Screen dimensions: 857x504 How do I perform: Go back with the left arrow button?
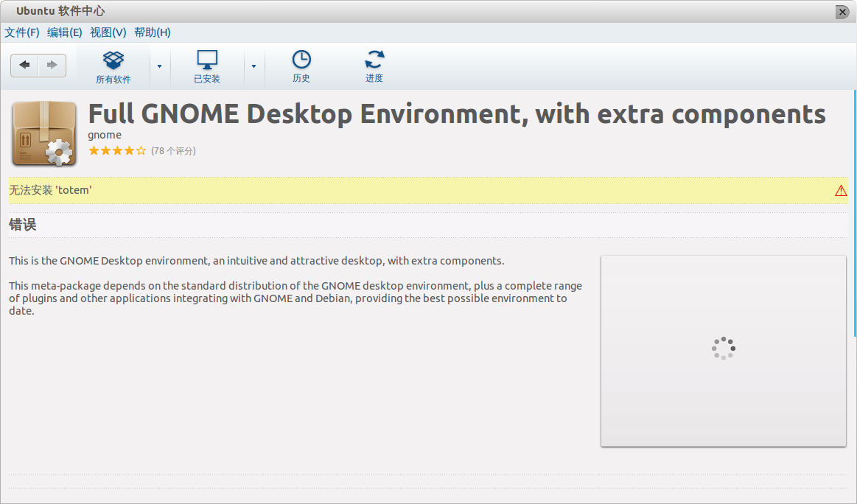pyautogui.click(x=24, y=65)
